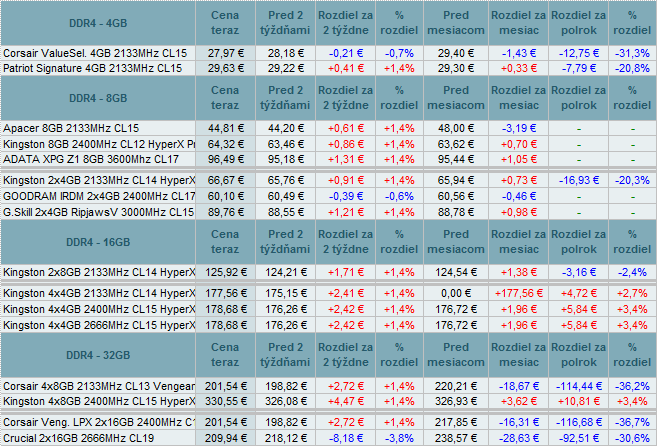
Task: Click the +2,7% half-year percent cell
Action: point(632,293)
